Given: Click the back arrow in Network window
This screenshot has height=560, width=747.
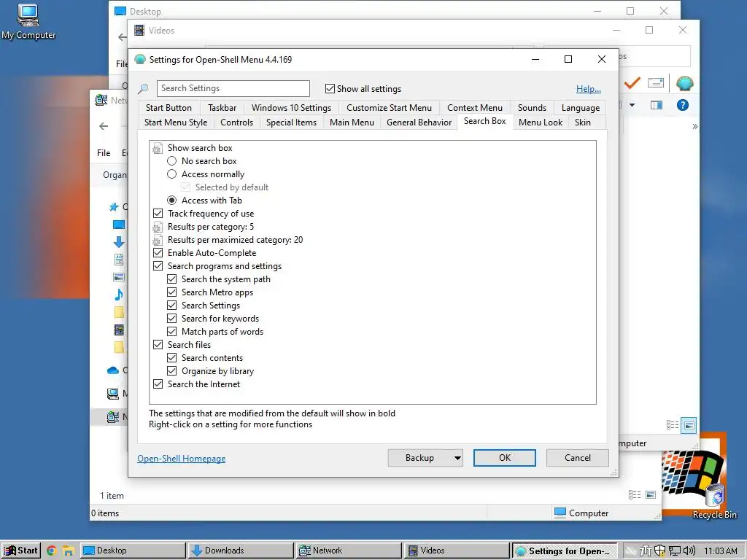Looking at the screenshot, I should pos(104,126).
